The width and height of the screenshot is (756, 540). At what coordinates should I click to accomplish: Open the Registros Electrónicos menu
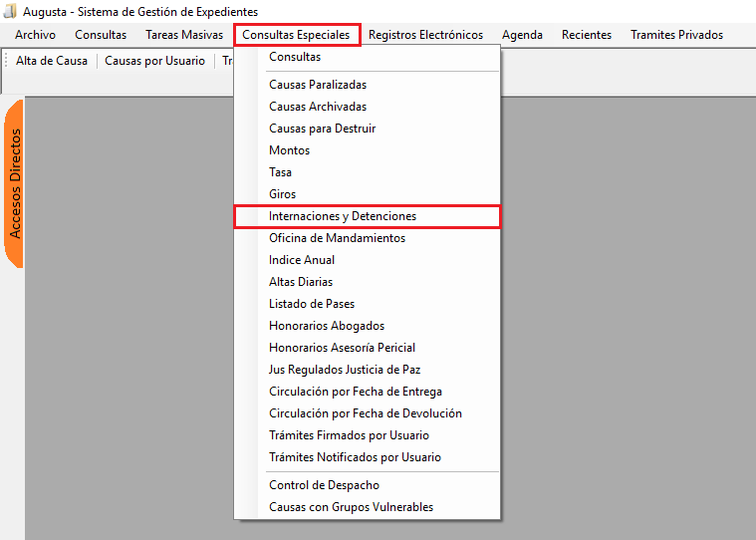coord(425,35)
